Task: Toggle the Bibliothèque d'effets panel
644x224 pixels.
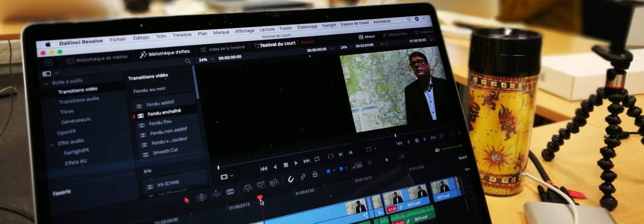Action: 164,53
